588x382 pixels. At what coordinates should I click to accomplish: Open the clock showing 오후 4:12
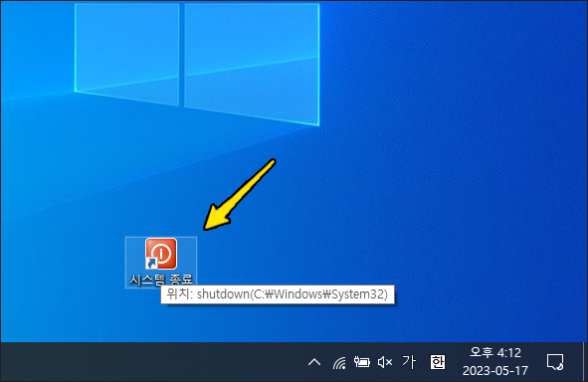point(495,362)
